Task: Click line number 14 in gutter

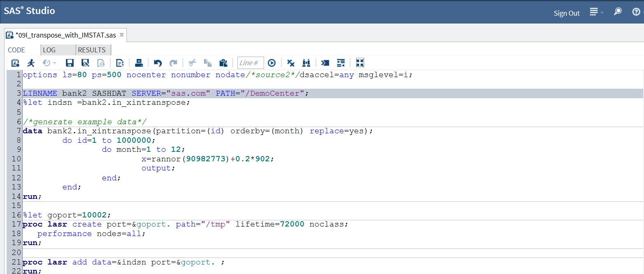Action: coord(16,196)
